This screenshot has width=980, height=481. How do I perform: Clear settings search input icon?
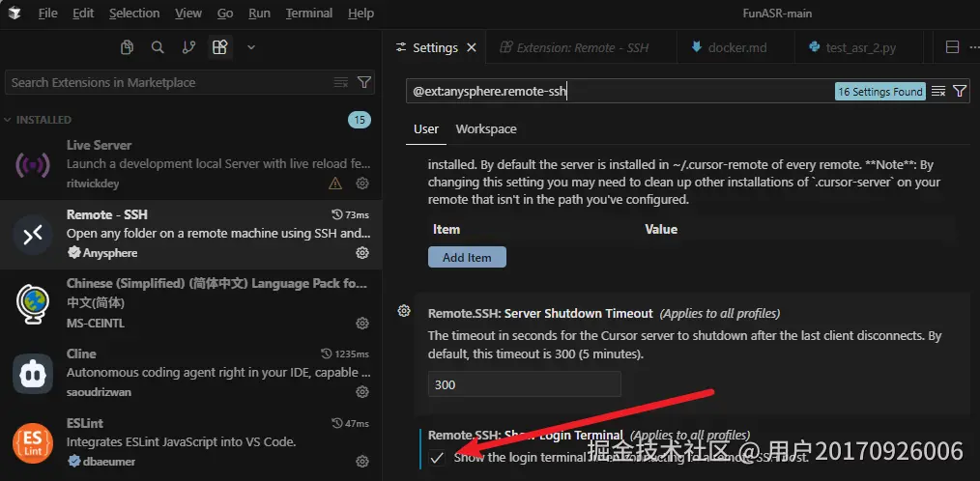(x=938, y=91)
